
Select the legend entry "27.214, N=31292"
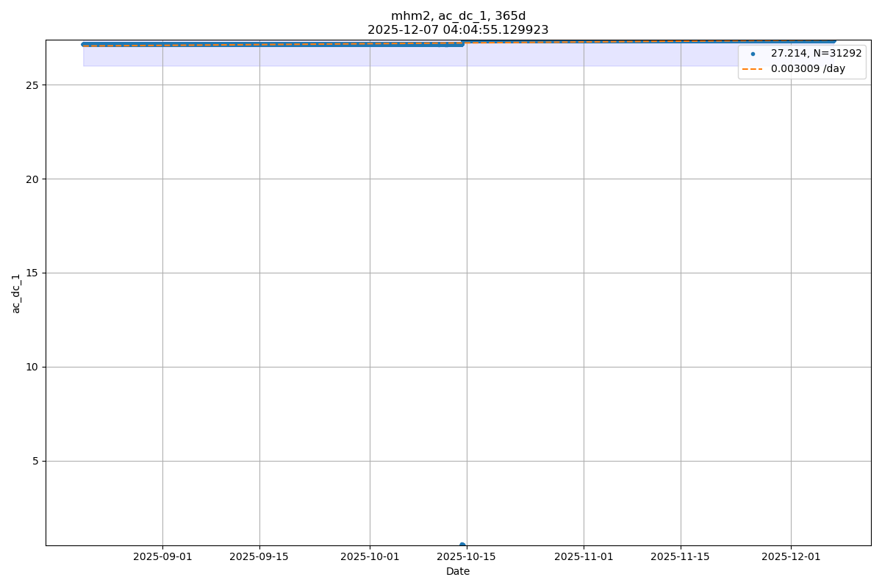816,54
